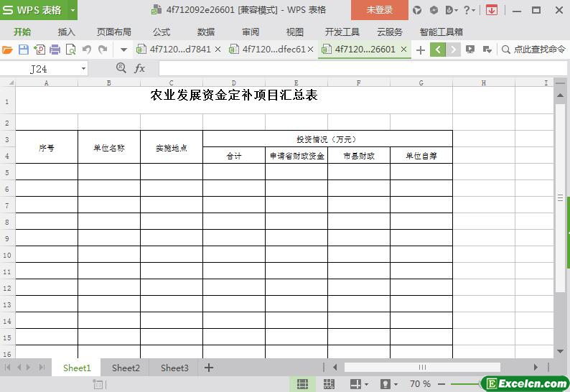This screenshot has height=392, width=570.
Task: Click the title 农业发展资金定补项目汇总表
Action: tap(234, 95)
